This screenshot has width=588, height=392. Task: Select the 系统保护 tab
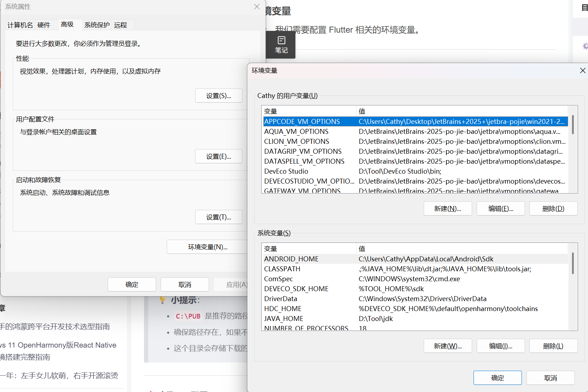tap(97, 25)
